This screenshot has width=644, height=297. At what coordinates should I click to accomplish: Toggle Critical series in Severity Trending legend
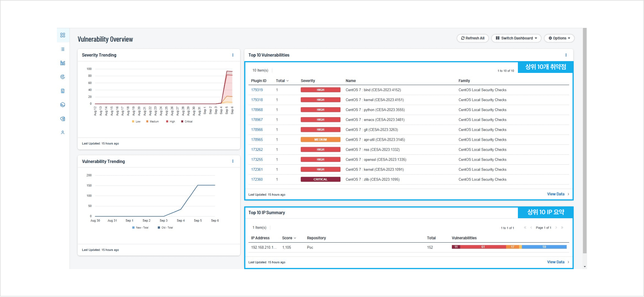[x=187, y=122]
